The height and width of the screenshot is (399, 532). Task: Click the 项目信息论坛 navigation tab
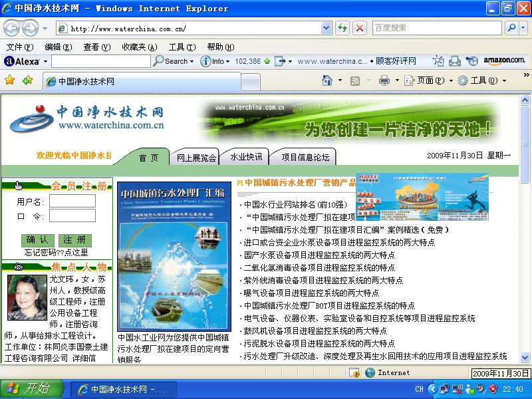(305, 157)
